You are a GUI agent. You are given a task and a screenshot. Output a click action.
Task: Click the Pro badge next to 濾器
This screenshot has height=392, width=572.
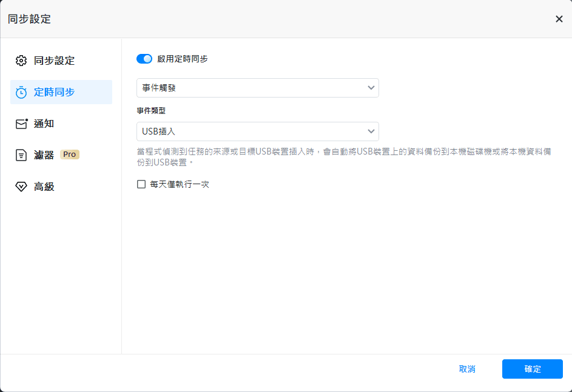70,154
